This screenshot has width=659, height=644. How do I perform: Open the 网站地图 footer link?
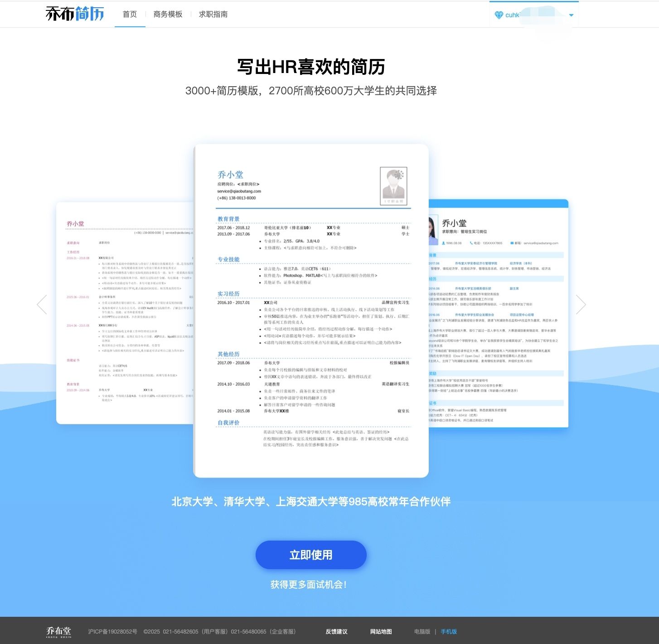pos(381,631)
